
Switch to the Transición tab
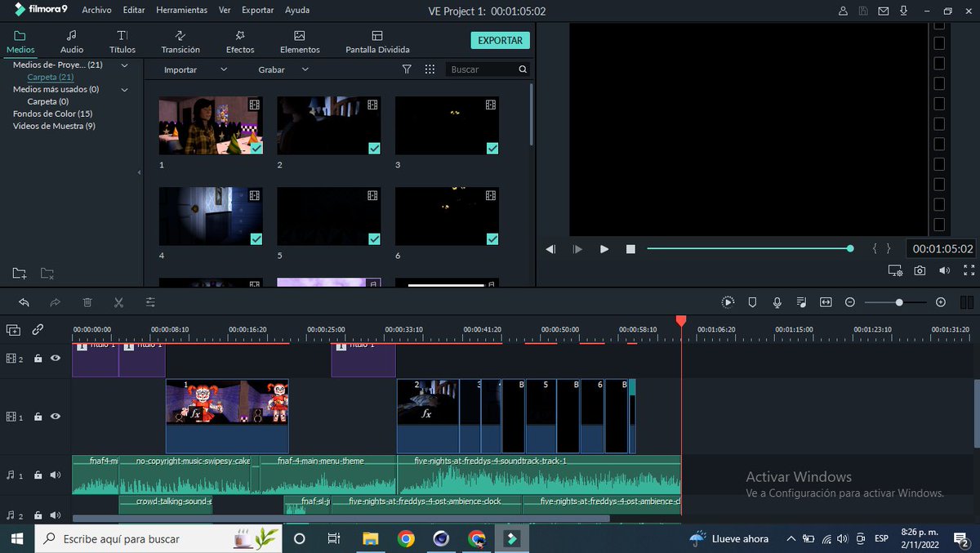(180, 42)
